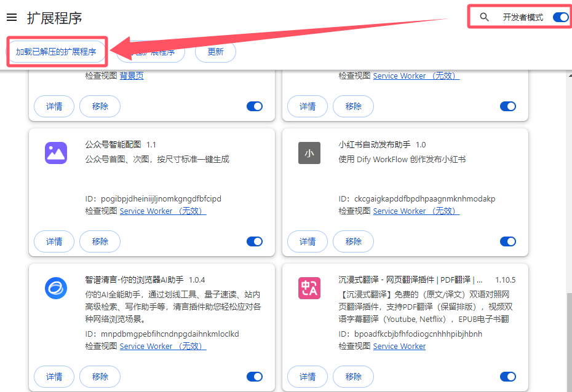Turn off 沉浸式翻译 extension toggle
Image resolution: width=572 pixels, height=392 pixels.
pos(508,377)
